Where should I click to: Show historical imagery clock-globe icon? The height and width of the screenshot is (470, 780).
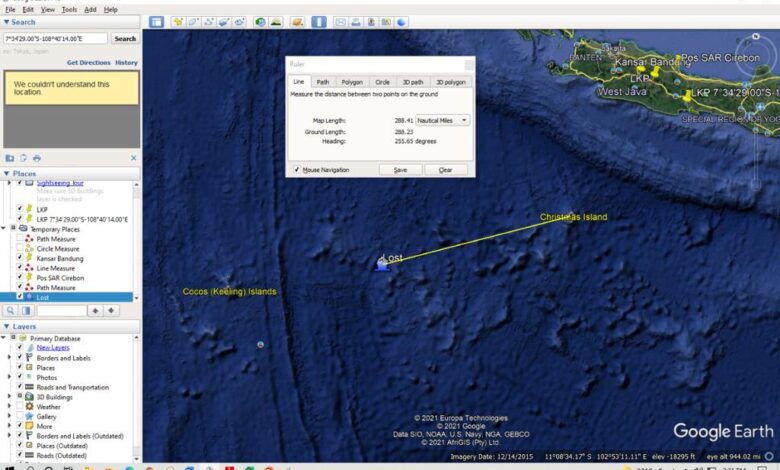point(260,22)
